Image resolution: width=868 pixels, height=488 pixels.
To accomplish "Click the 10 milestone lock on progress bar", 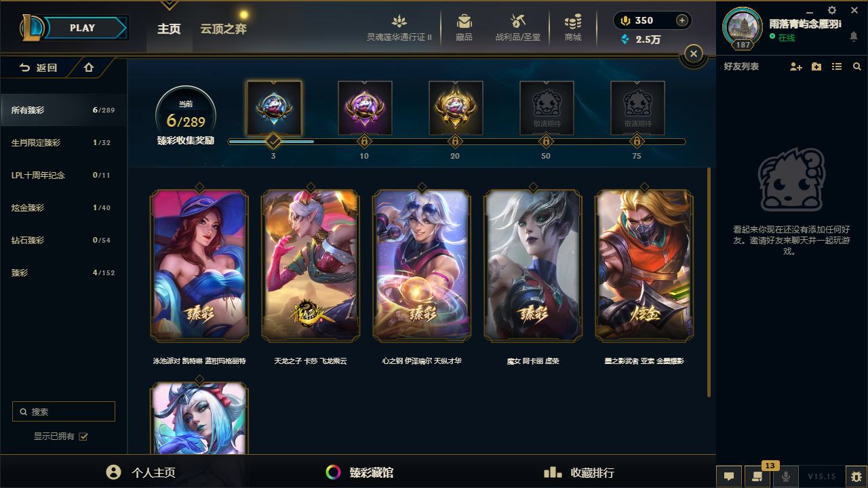I will (x=364, y=141).
